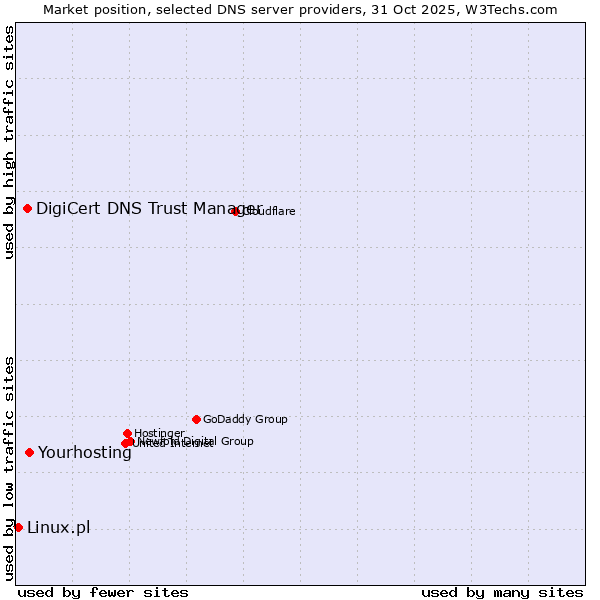Click the GoDaddy Group data point
Screen dimensions: 600x600
[196, 419]
